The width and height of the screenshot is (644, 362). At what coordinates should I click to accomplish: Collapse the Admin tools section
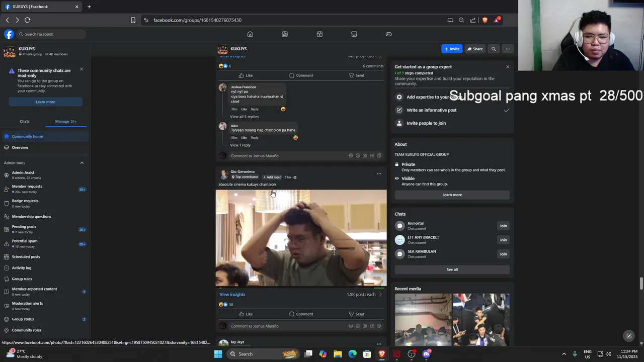82,163
